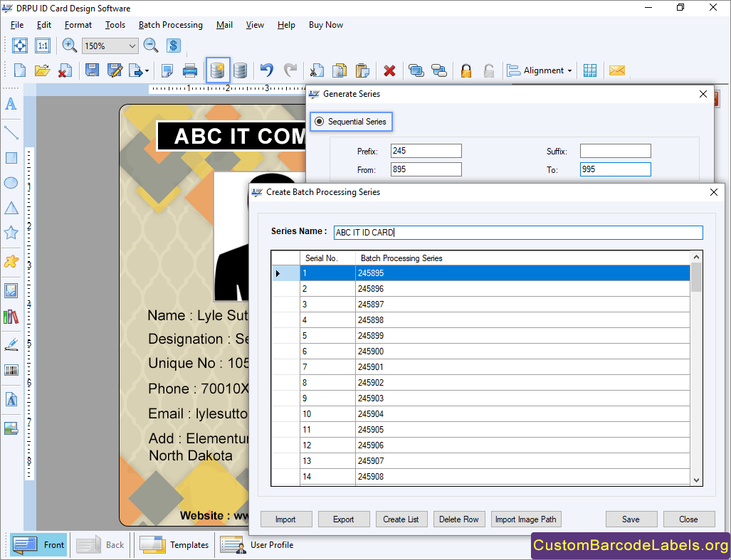
Task: Open the User Profile tab
Action: click(x=256, y=544)
